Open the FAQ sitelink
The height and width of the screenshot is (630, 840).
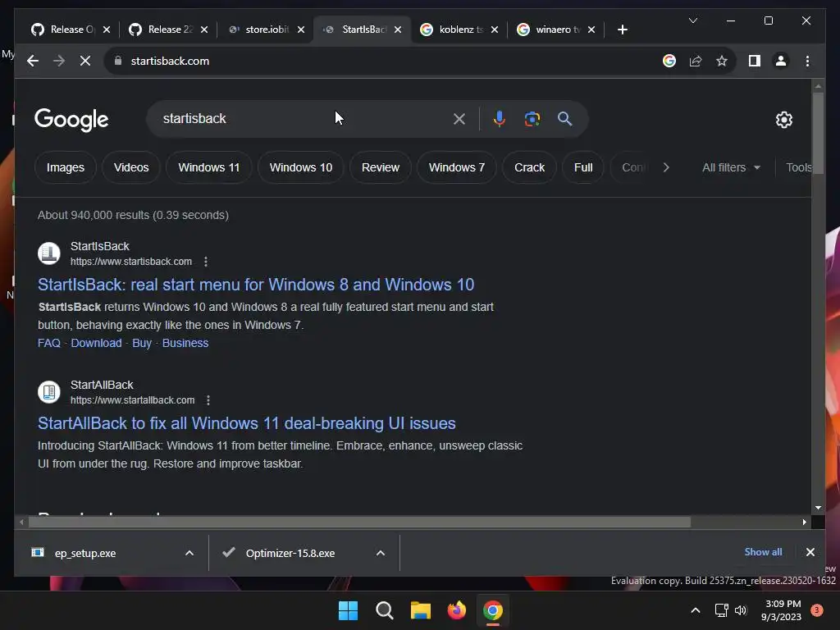(x=48, y=343)
